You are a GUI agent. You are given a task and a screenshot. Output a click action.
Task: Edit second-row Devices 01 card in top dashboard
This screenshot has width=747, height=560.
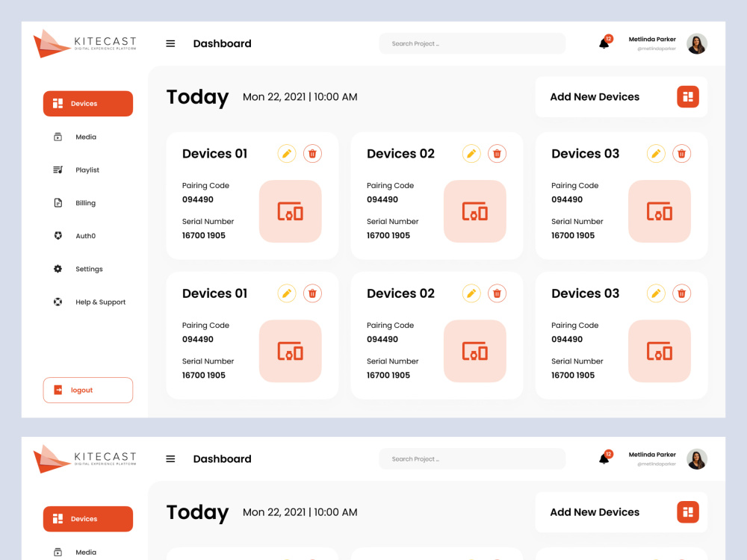[x=287, y=293]
